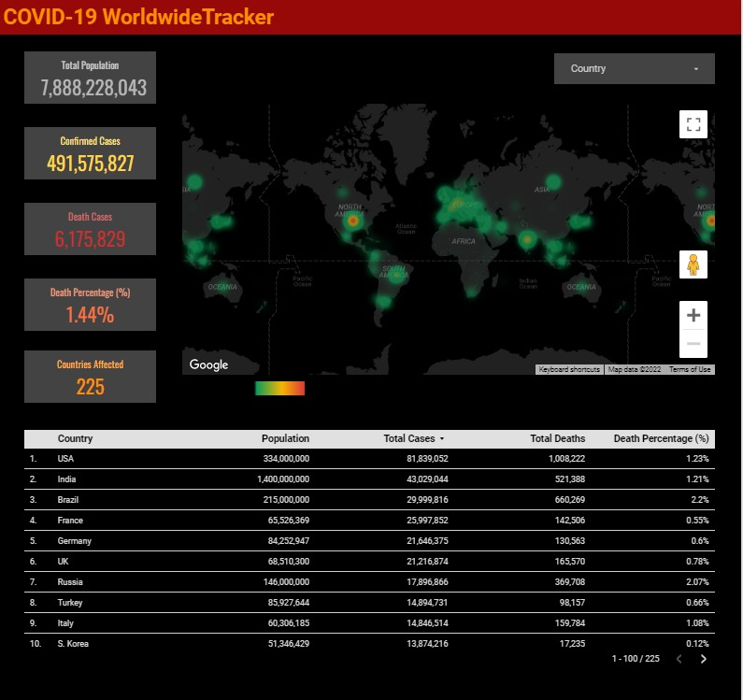Open map Terms of Use link
Viewport: 743px width, 700px height.
point(690,369)
